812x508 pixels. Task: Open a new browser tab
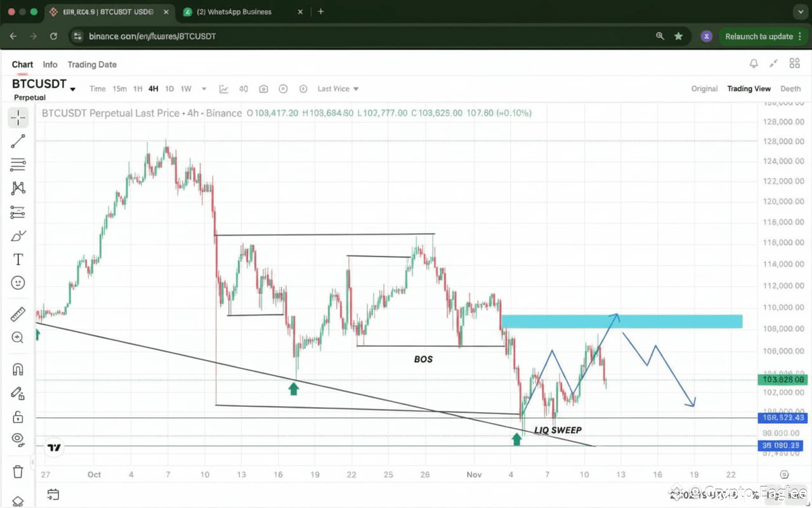click(x=321, y=11)
